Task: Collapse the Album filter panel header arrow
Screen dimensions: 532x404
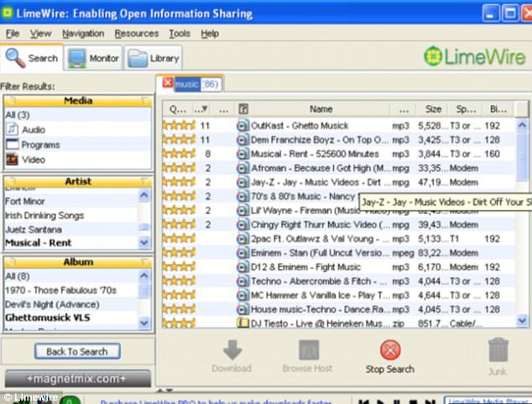Action: 144,262
